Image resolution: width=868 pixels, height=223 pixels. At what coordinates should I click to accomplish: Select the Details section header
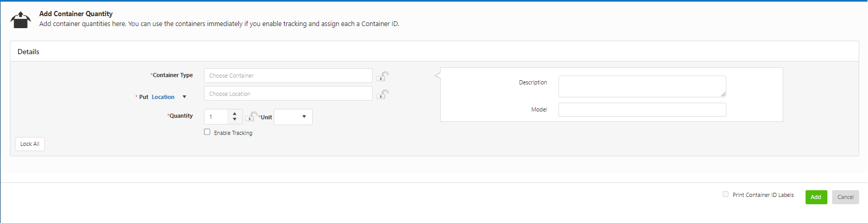pos(29,52)
